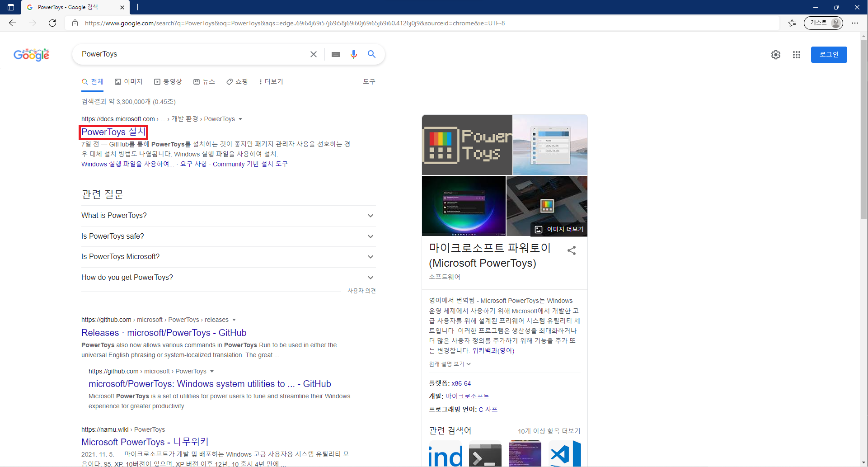The image size is (868, 467).
Task: Expand the 'Is PowerToys safe?' question
Action: point(228,236)
